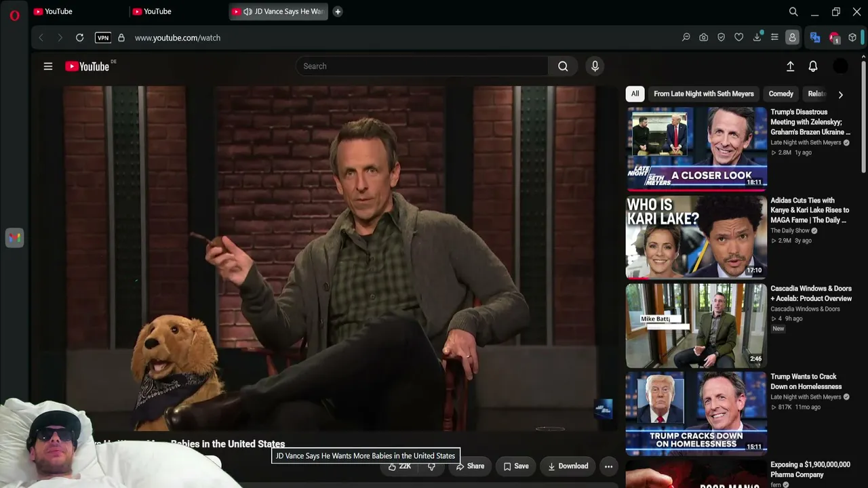Reload the page in Opera

(79, 38)
